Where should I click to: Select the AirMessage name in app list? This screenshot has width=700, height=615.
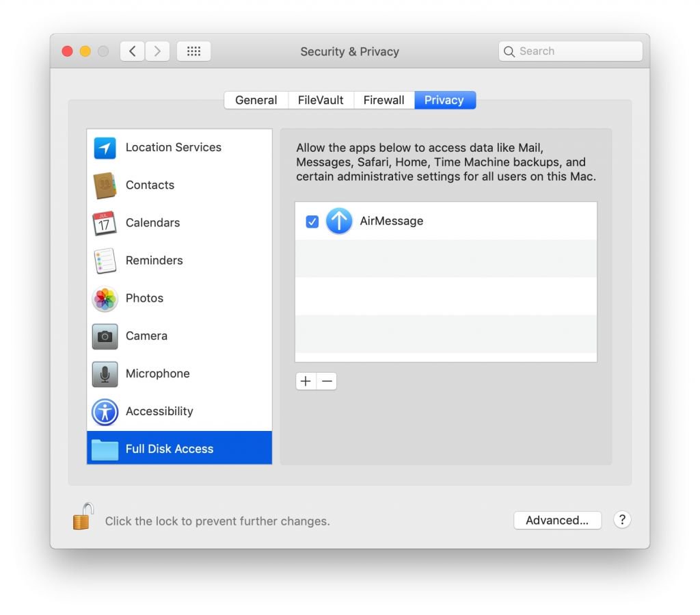392,221
